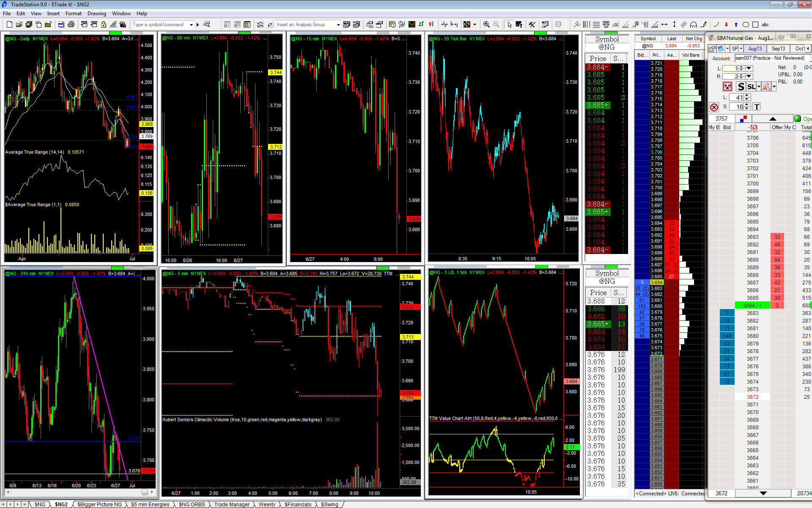Select the Sep13 contract tab
Viewport: 812px width, 508px height.
pos(778,49)
